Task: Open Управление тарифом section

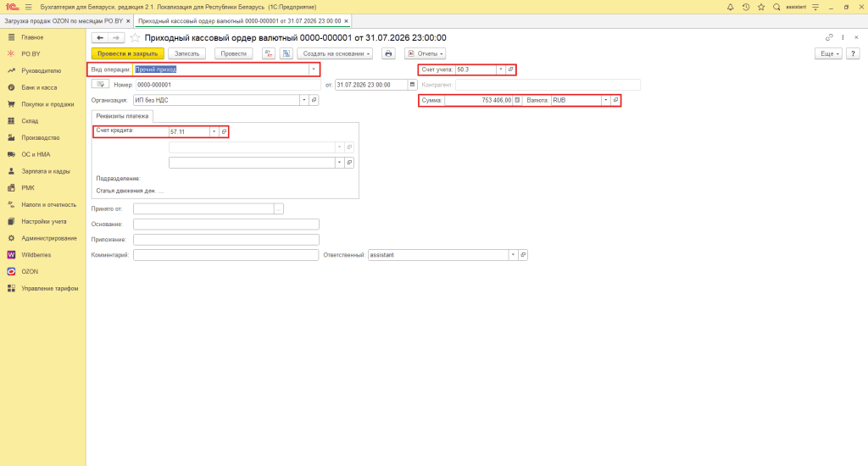Action: point(50,288)
